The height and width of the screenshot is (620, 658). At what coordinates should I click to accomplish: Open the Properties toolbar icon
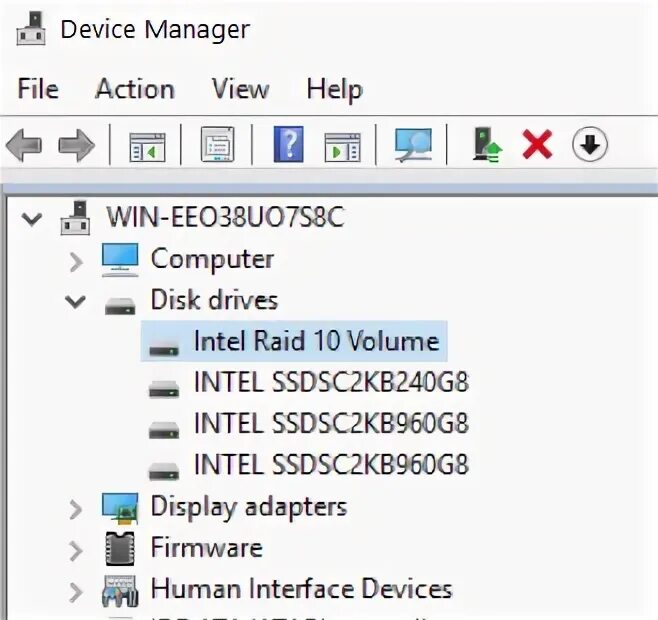pos(217,146)
